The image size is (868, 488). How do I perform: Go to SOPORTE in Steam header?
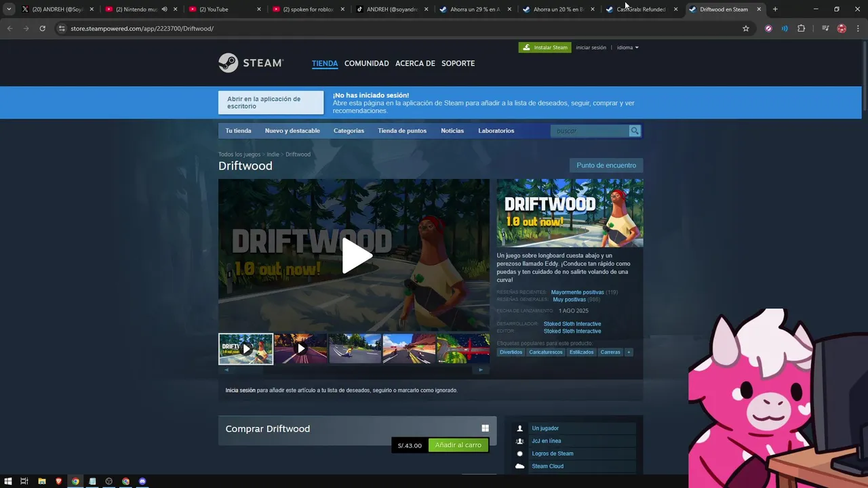click(458, 64)
